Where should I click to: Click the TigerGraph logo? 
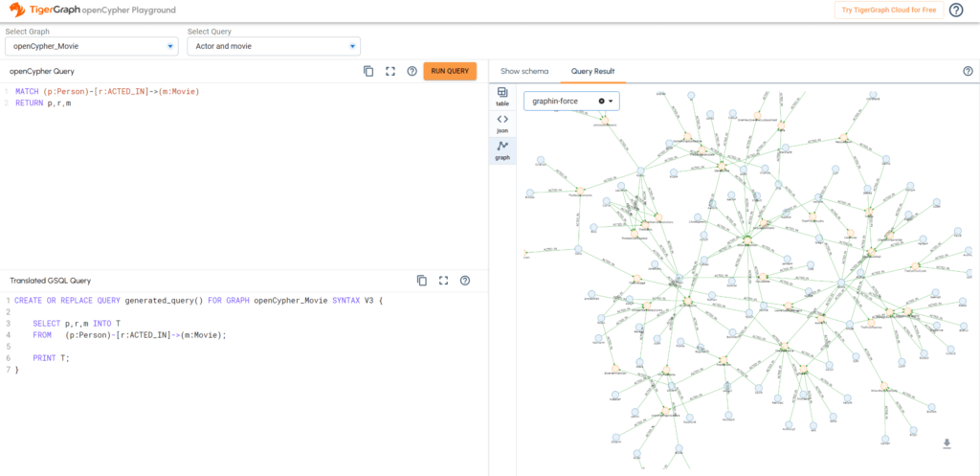click(44, 10)
